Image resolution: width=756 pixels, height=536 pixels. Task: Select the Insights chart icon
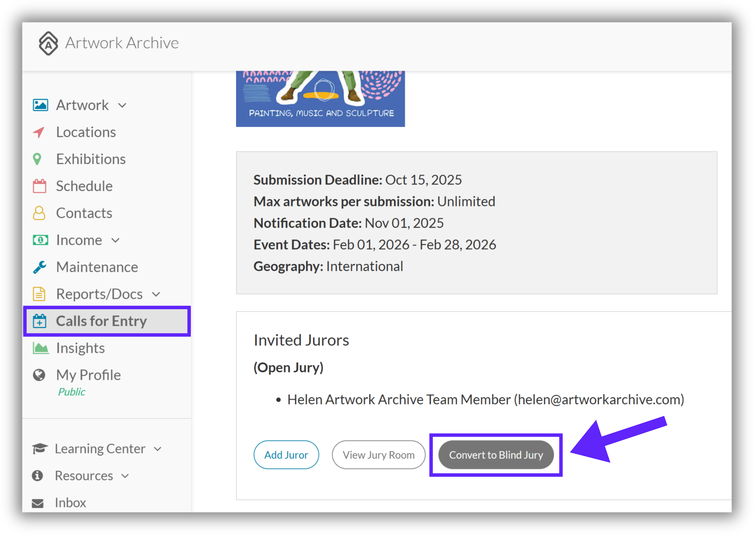click(x=41, y=348)
